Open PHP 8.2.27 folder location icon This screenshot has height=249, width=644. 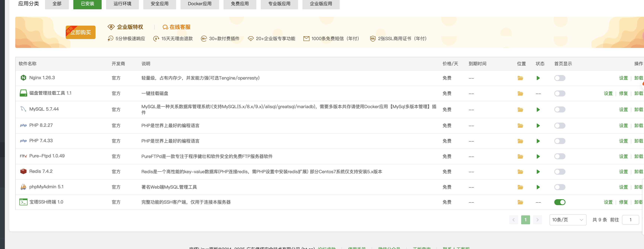(x=520, y=125)
